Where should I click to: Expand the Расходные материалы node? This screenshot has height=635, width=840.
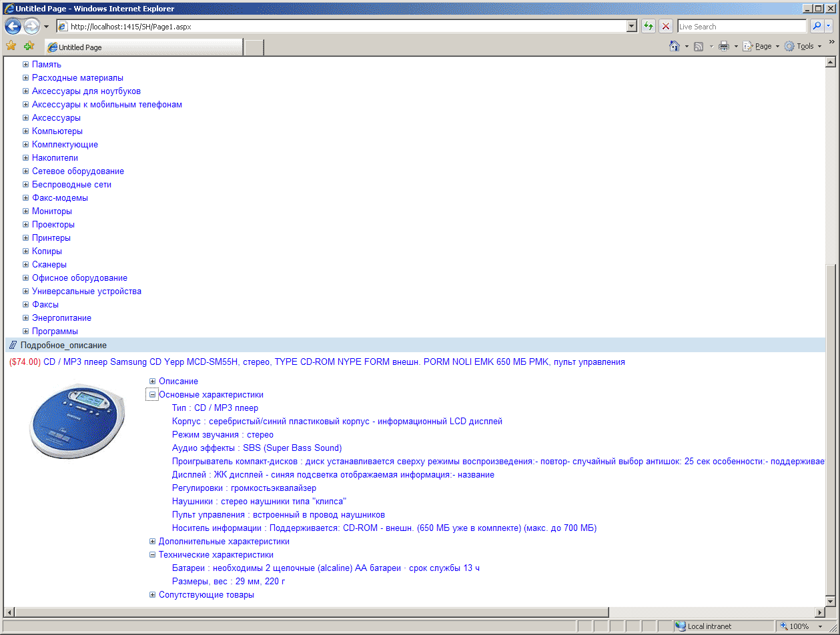point(25,78)
